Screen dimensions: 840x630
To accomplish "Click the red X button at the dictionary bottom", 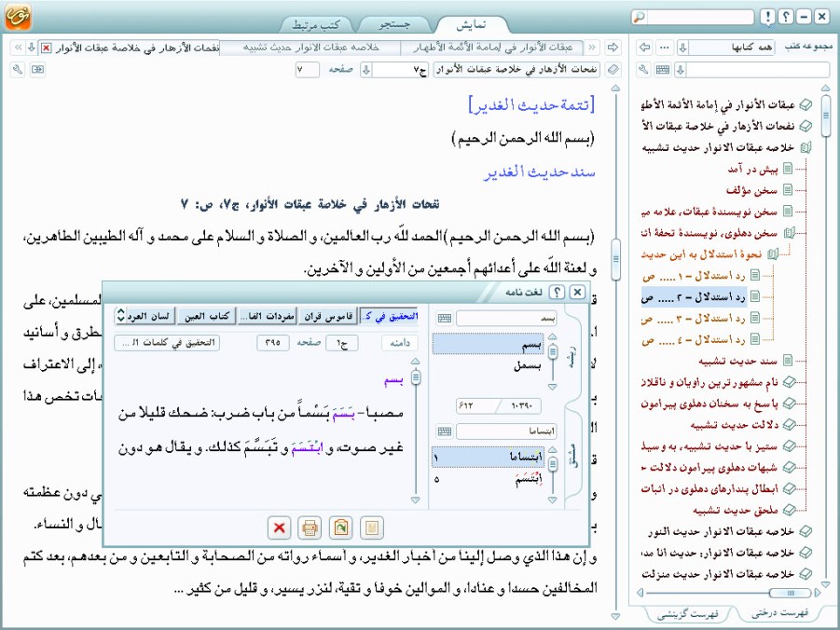I will pos(279,527).
